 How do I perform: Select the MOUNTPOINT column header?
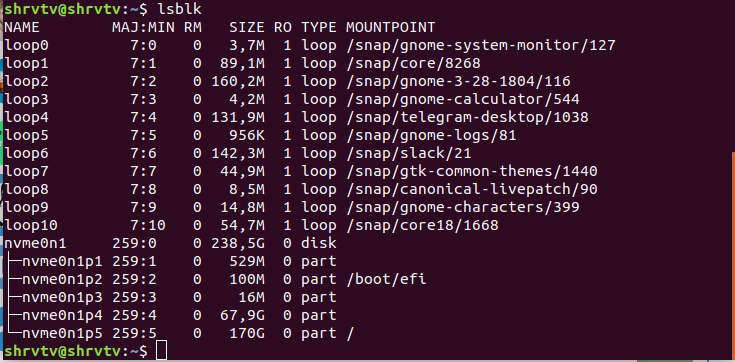390,27
